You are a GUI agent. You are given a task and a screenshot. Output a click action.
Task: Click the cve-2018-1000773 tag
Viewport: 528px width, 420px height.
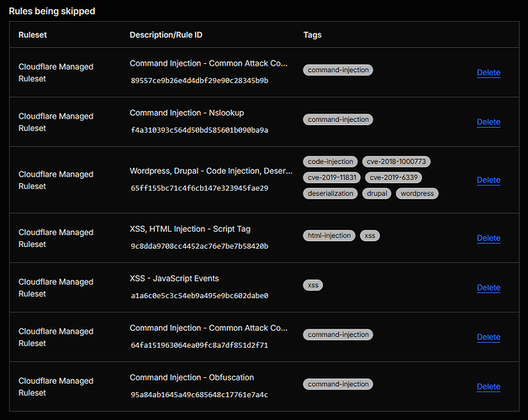(396, 161)
